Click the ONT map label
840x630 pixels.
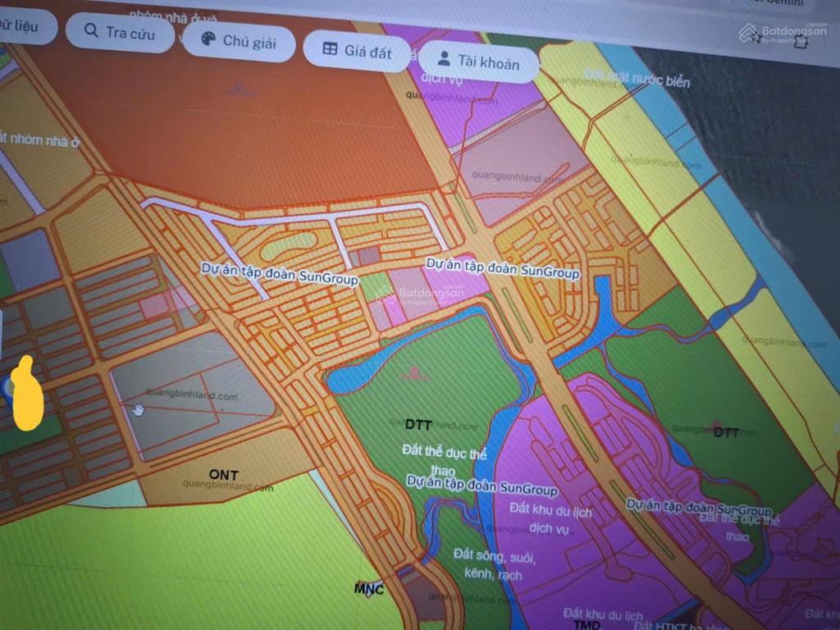223,475
